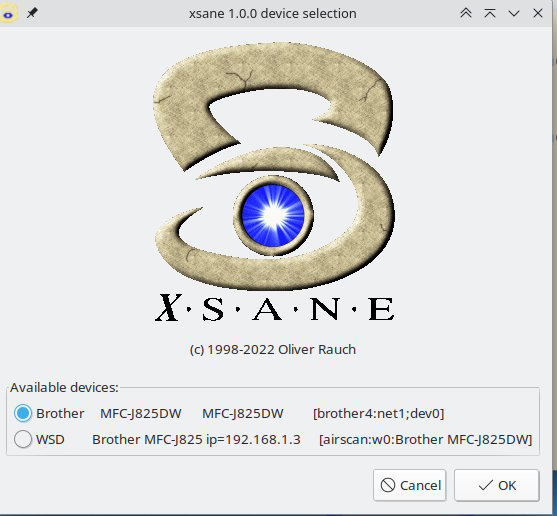Click the Oliver Rauch copyright text
Viewport: 557px width, 516px height.
[x=273, y=350]
